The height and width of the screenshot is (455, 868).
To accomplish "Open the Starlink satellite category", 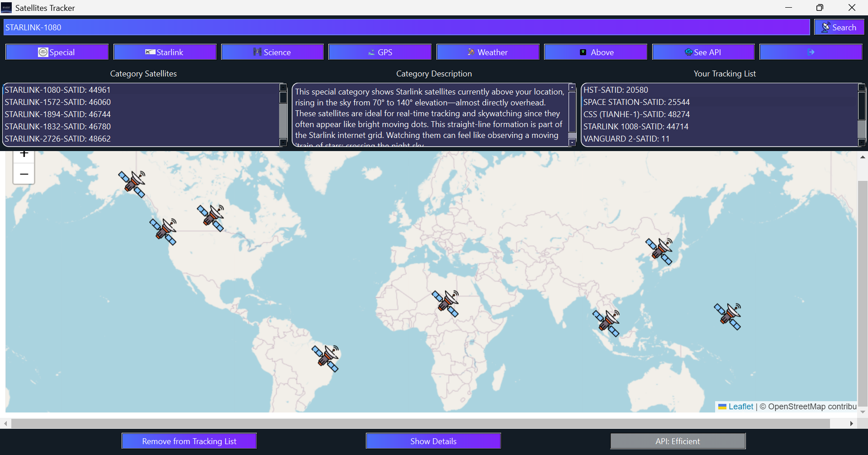I will pyautogui.click(x=165, y=52).
